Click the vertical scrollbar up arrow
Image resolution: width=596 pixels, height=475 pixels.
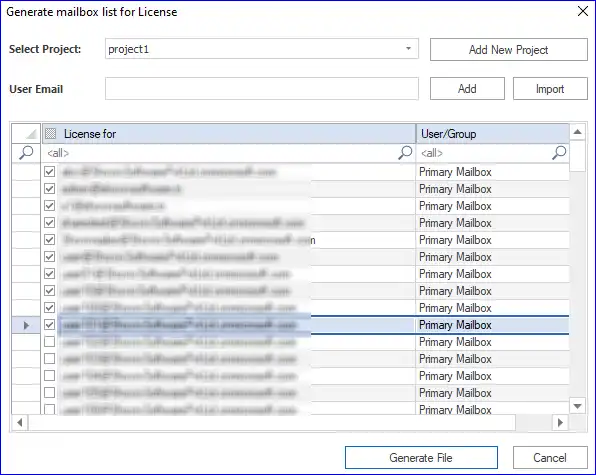[x=577, y=132]
